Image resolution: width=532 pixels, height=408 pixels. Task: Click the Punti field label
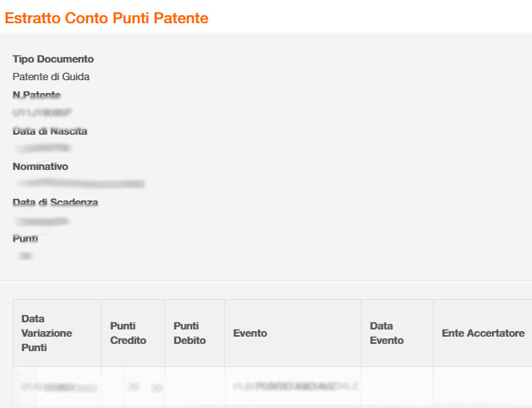click(26, 239)
